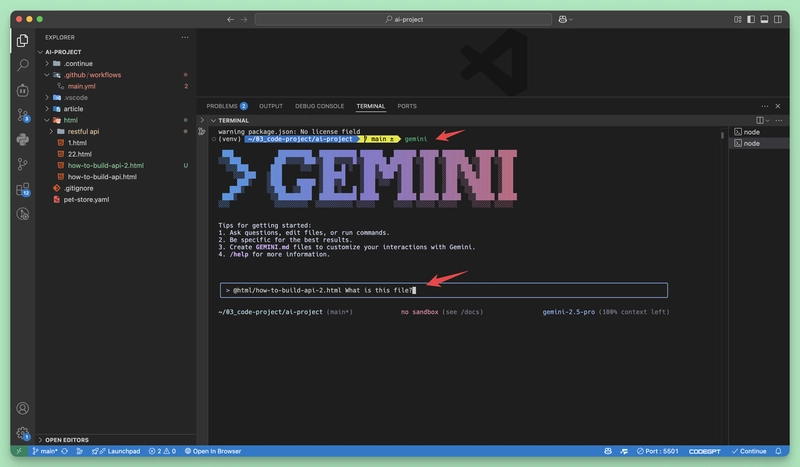Click Port : 5501 live server
The width and height of the screenshot is (800, 467).
657,451
